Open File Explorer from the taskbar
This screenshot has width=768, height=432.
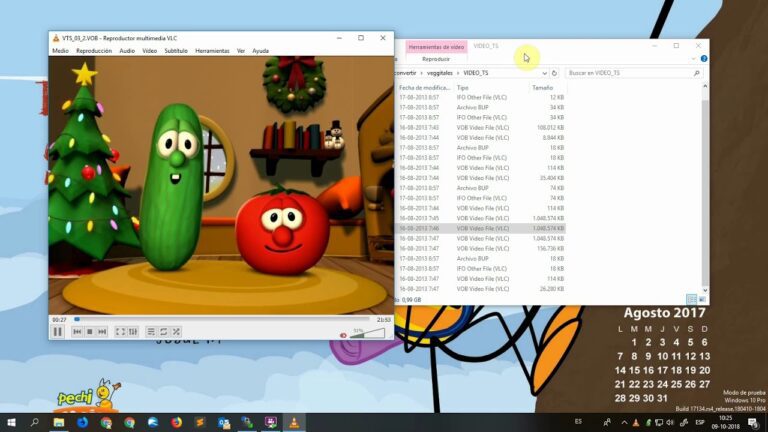tap(59, 422)
